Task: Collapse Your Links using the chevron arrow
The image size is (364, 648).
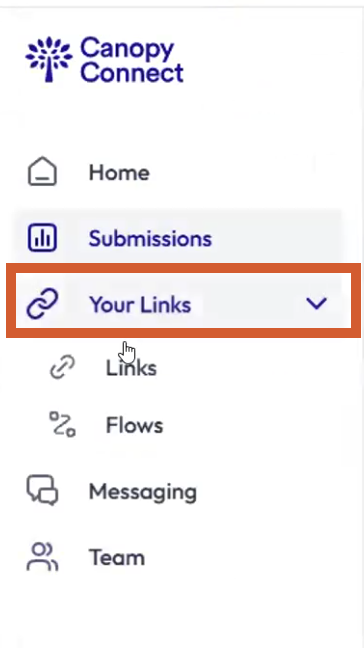Action: 316,304
